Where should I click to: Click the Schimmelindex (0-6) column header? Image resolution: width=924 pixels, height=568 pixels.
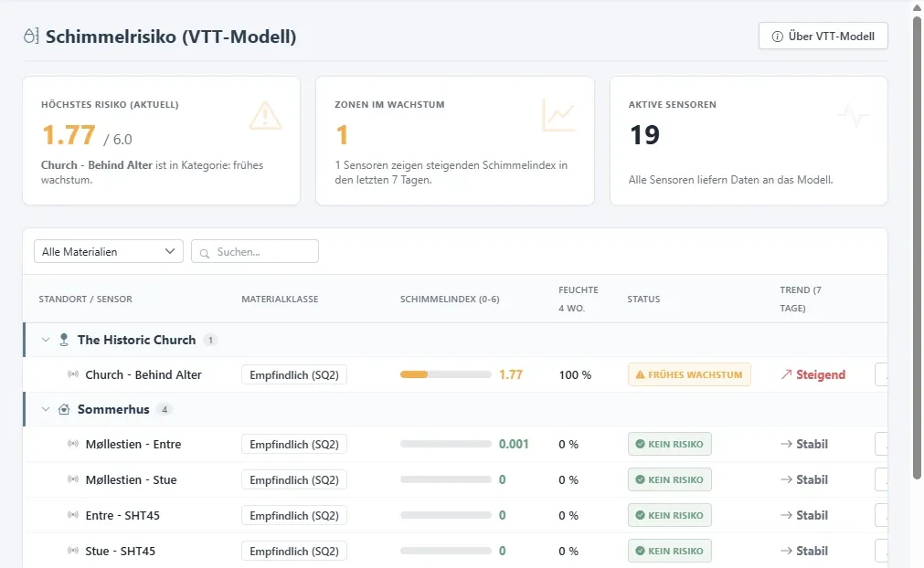point(450,299)
